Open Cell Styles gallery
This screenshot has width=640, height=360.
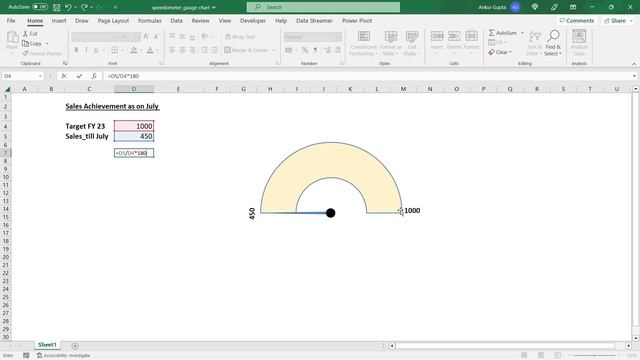tap(411, 43)
